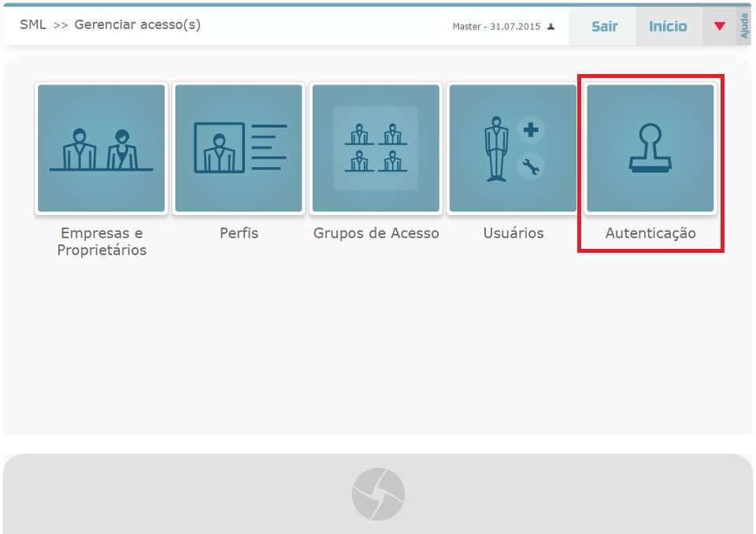Click the Perfis text label

tap(239, 233)
